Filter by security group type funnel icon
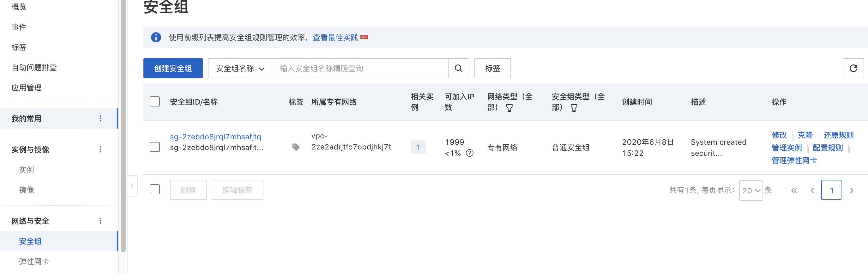The width and height of the screenshot is (868, 273). click(x=574, y=108)
